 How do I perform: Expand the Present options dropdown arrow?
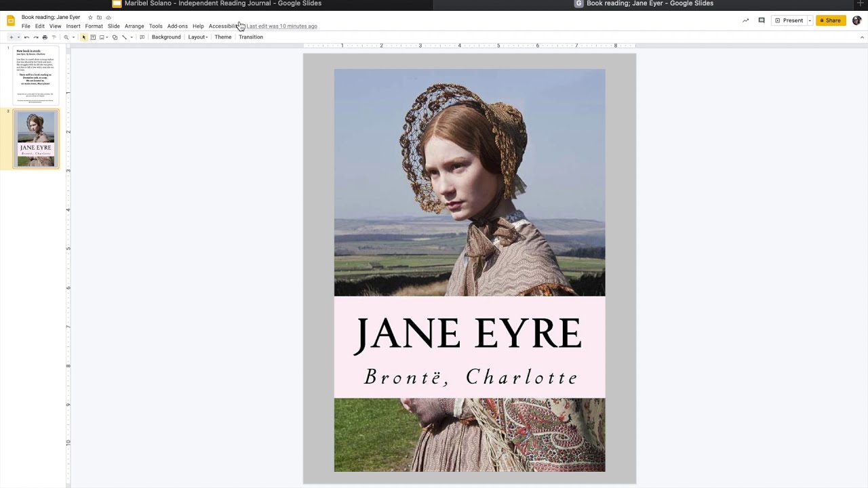(809, 20)
